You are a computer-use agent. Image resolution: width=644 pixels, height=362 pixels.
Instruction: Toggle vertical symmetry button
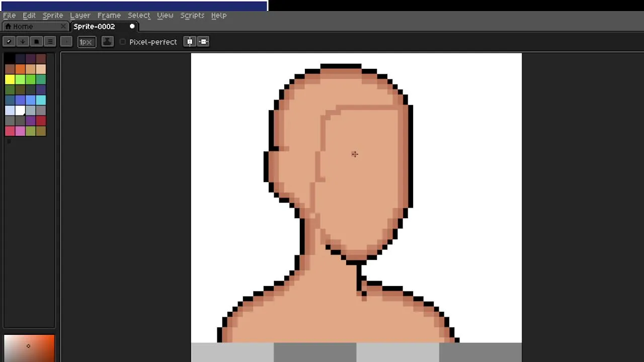point(203,42)
